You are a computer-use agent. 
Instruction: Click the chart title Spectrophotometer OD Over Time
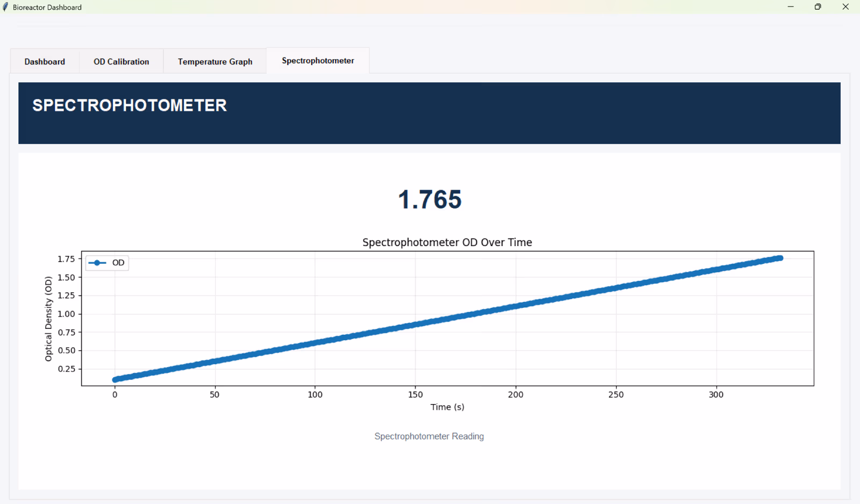pos(447,242)
